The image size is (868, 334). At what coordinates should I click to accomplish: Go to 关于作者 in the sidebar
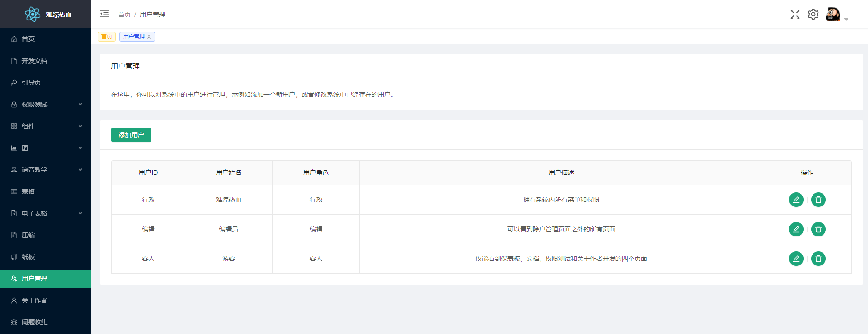35,300
